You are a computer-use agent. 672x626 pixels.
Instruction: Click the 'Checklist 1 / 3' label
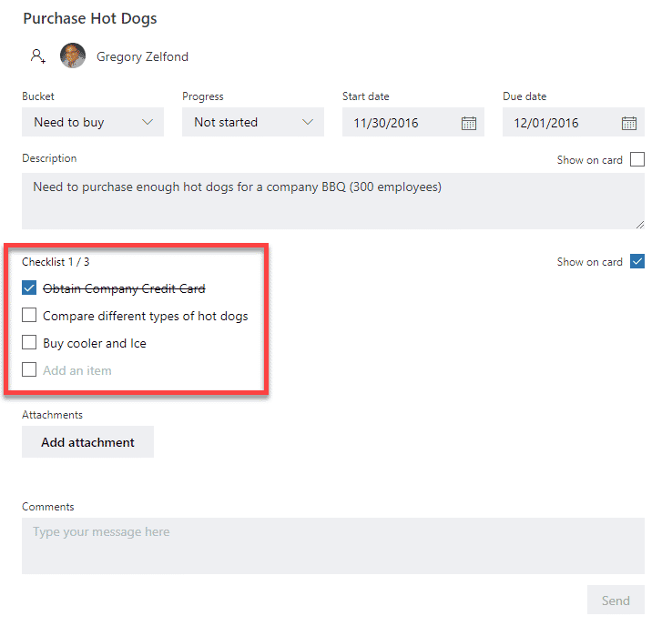pyautogui.click(x=56, y=262)
